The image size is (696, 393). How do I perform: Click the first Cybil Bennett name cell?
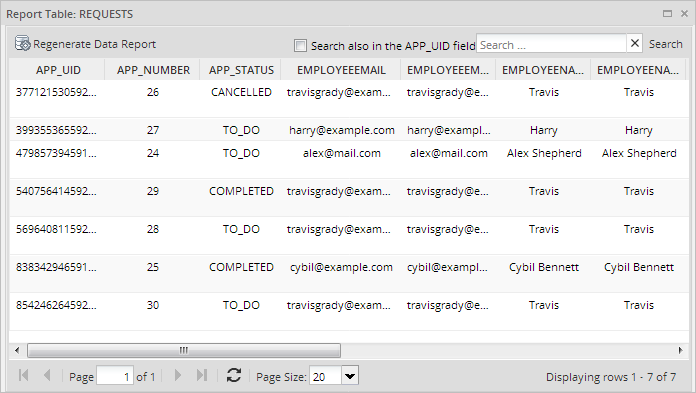pos(544,267)
